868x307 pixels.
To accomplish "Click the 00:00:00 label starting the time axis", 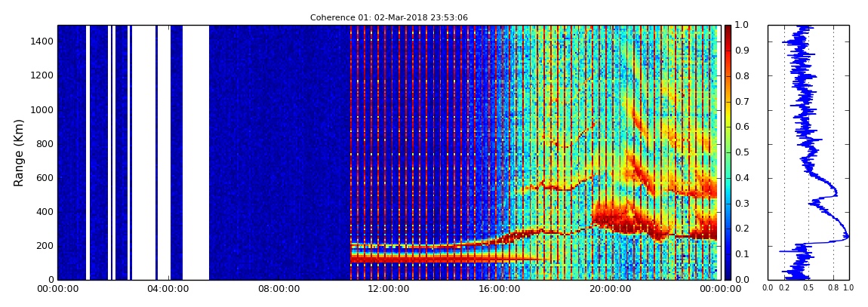I will click(57, 289).
